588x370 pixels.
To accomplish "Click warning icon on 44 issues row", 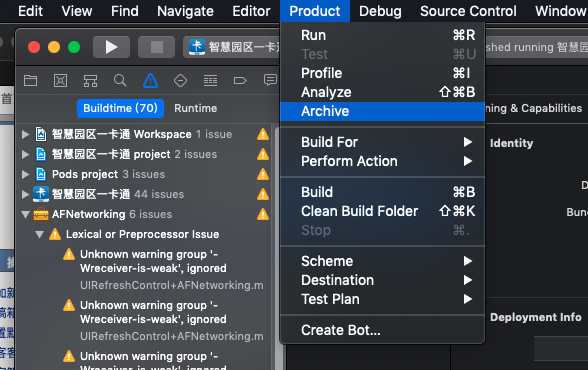I will (263, 194).
